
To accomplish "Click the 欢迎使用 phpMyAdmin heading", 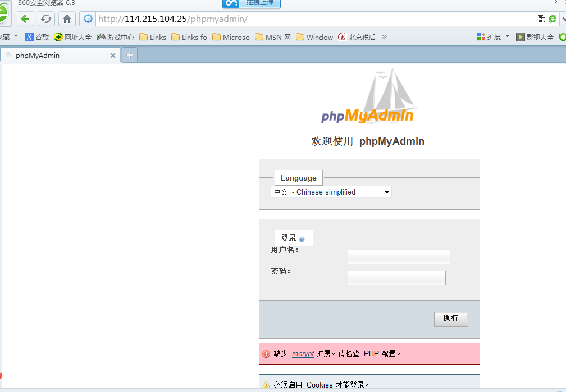I will point(368,141).
